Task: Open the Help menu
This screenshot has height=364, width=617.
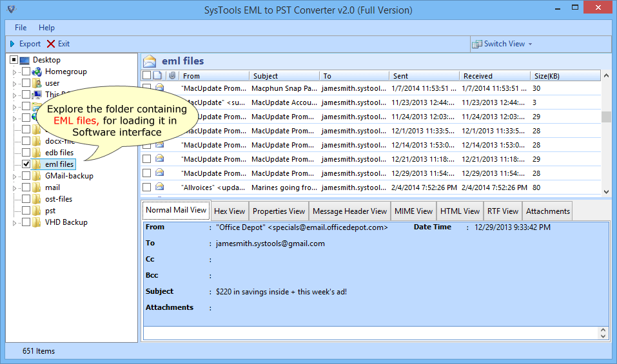Action: pyautogui.click(x=46, y=28)
